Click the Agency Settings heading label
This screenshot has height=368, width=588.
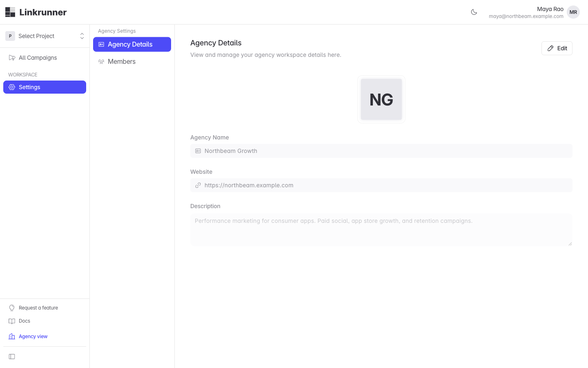pyautogui.click(x=117, y=31)
